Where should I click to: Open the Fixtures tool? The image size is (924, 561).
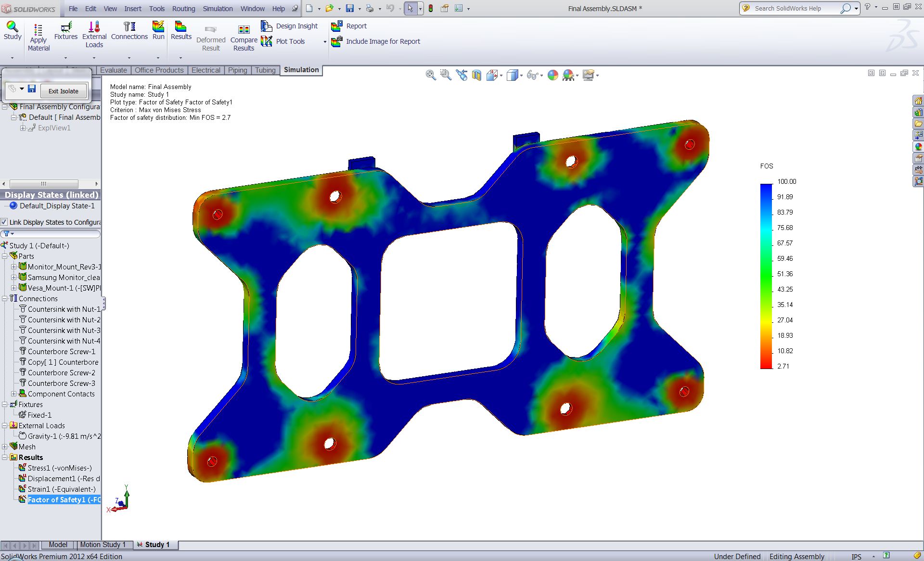66,31
